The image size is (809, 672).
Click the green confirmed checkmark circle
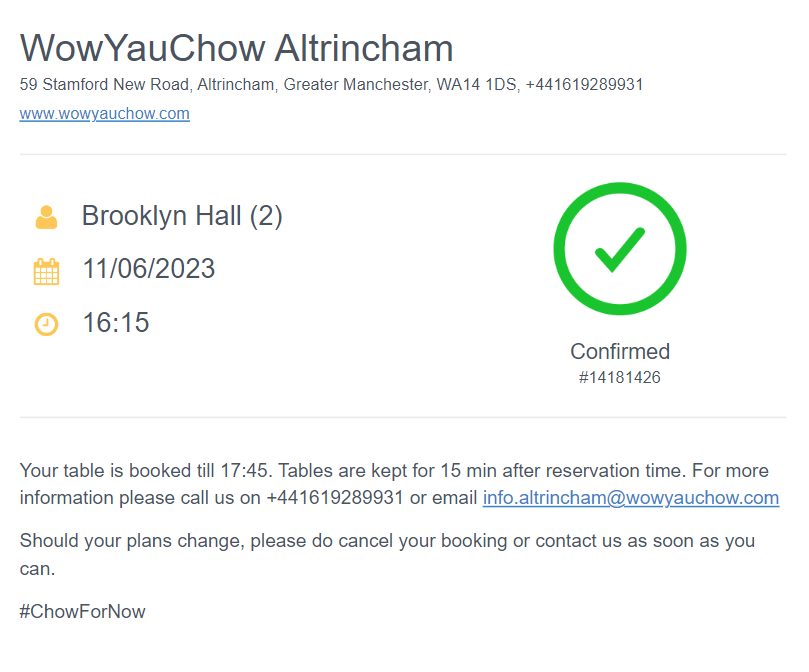[x=619, y=249]
